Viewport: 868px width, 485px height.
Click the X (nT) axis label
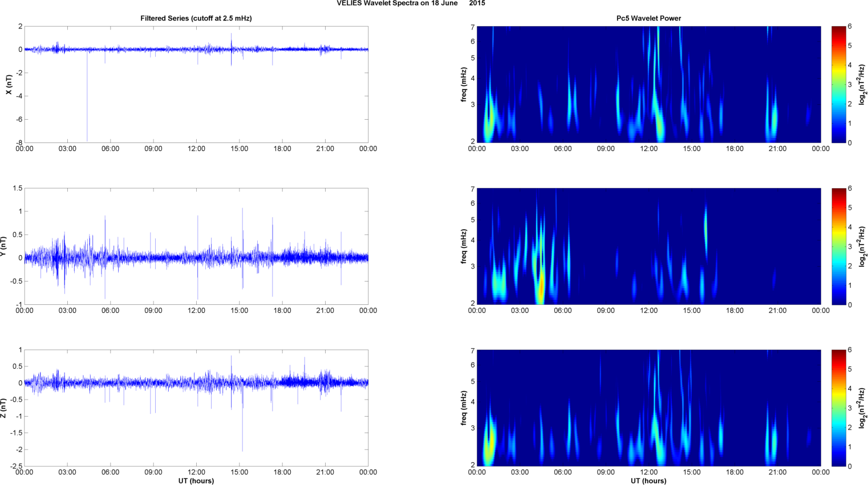(x=9, y=84)
